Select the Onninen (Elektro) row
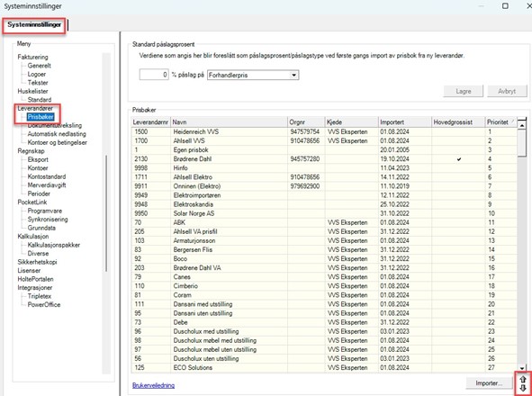This screenshot has height=396, width=532. [x=324, y=186]
